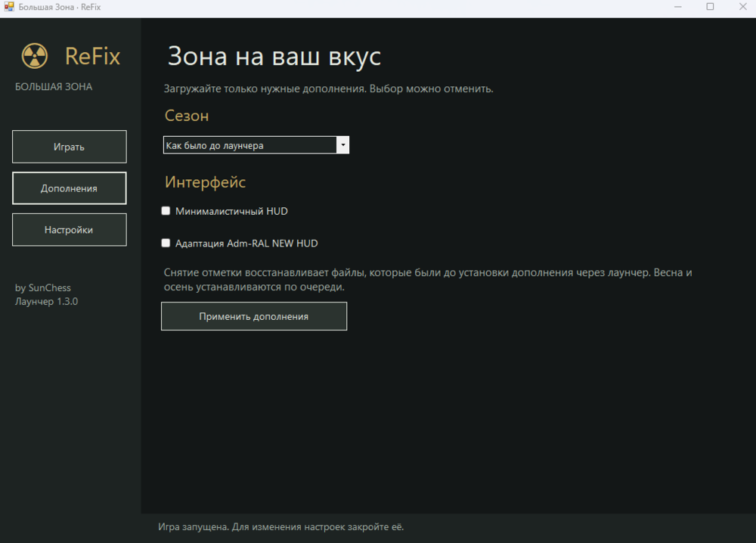Toggle Адаптация Adm-RAL NEW HUD checkbox
The width and height of the screenshot is (756, 543).
tap(166, 243)
